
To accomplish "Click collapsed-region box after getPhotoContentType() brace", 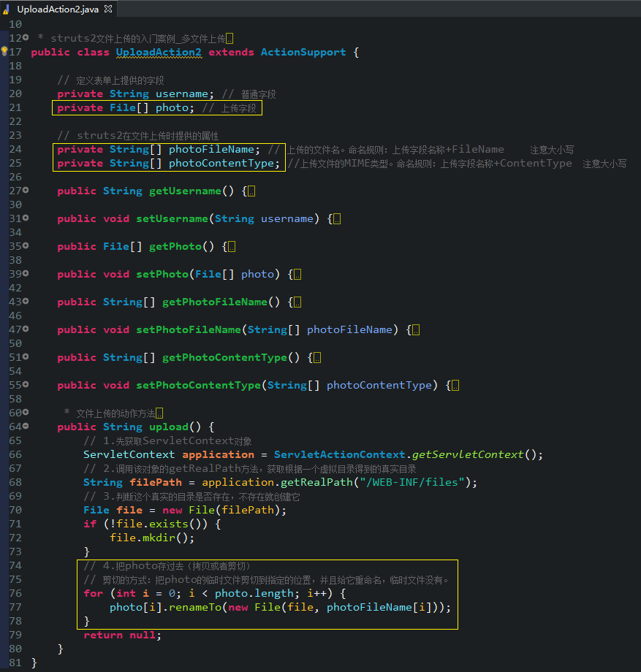I will [x=317, y=358].
